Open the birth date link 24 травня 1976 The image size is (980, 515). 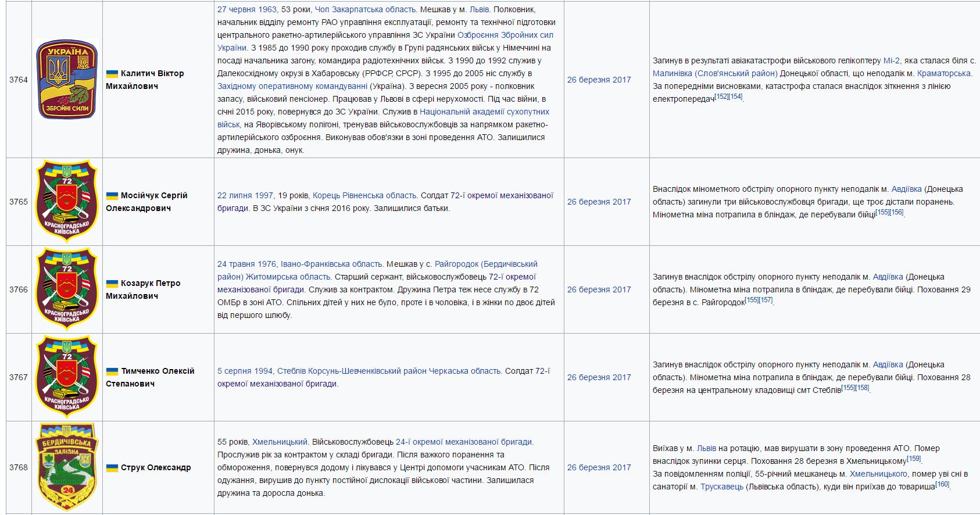coord(247,264)
